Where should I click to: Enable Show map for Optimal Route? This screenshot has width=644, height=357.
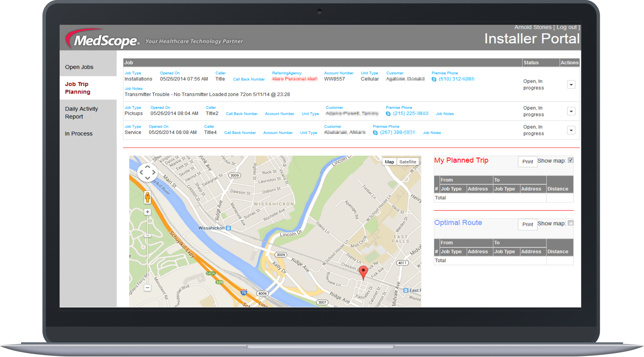click(571, 223)
